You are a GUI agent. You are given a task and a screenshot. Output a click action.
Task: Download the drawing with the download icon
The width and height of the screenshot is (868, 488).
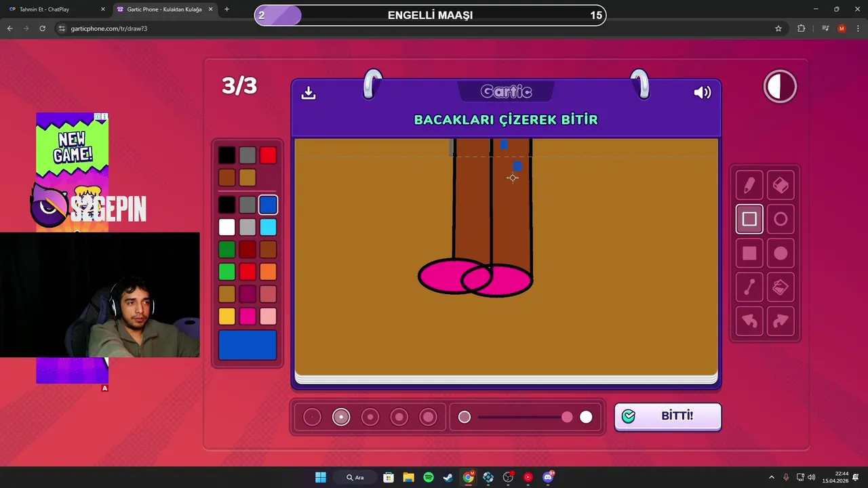pyautogui.click(x=309, y=93)
